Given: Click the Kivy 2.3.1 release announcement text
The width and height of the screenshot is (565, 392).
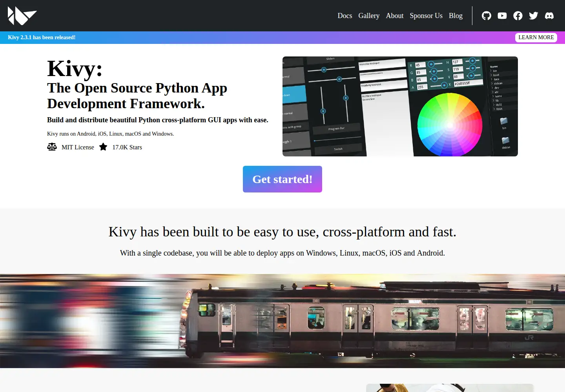Looking at the screenshot, I should 42,37.
